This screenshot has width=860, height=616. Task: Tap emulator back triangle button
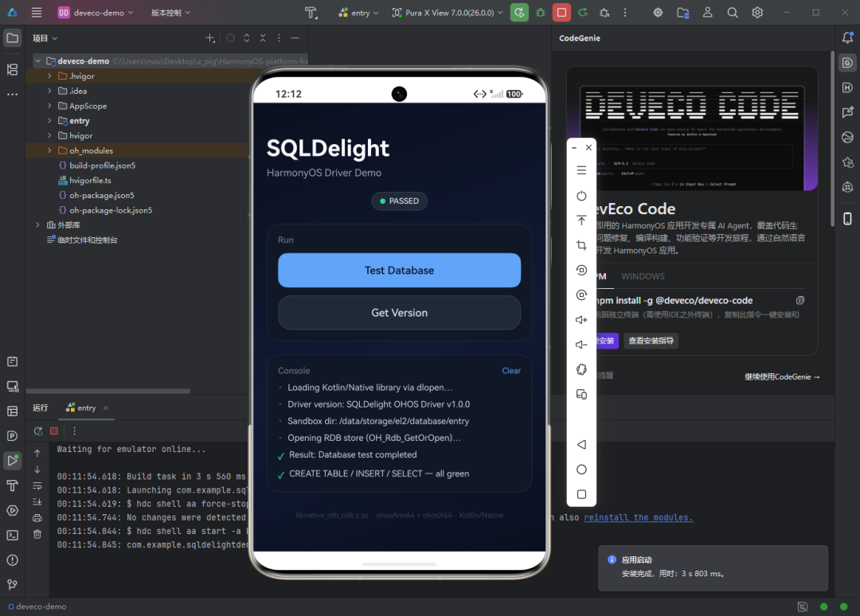[581, 444]
